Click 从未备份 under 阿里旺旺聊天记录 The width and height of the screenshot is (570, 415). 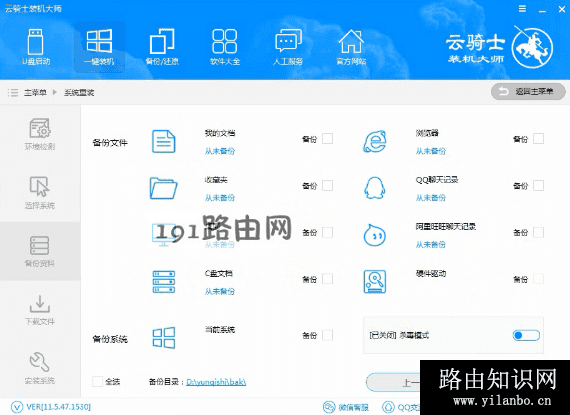[430, 245]
